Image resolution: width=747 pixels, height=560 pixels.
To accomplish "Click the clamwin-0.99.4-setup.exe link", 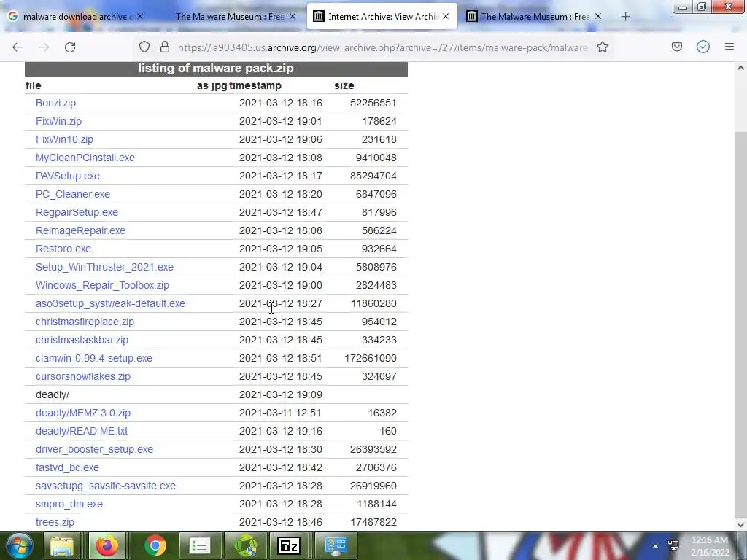I will tap(94, 358).
